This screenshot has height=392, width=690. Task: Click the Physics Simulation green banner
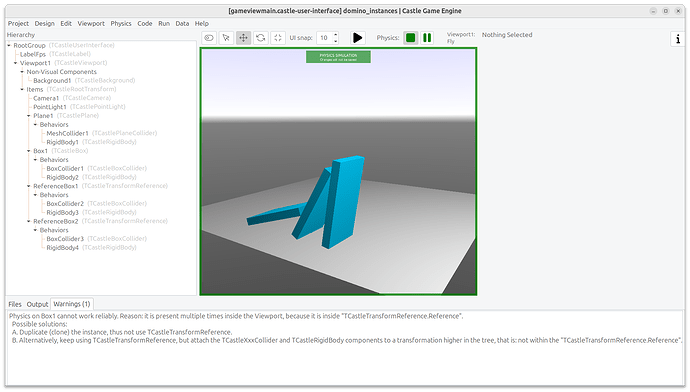[338, 57]
